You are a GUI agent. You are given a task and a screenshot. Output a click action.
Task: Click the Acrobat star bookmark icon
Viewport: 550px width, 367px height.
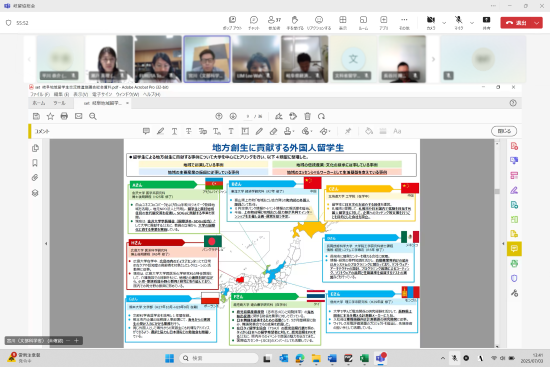tap(50, 116)
